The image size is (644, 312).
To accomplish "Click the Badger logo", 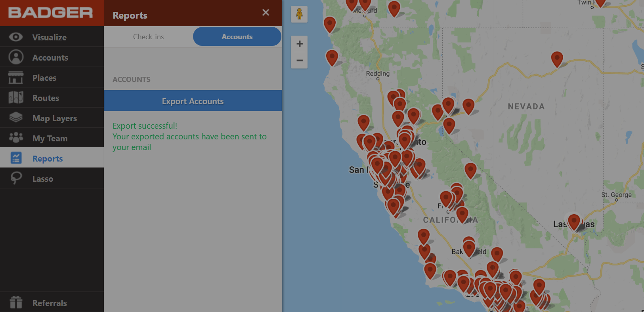I will pos(51,13).
